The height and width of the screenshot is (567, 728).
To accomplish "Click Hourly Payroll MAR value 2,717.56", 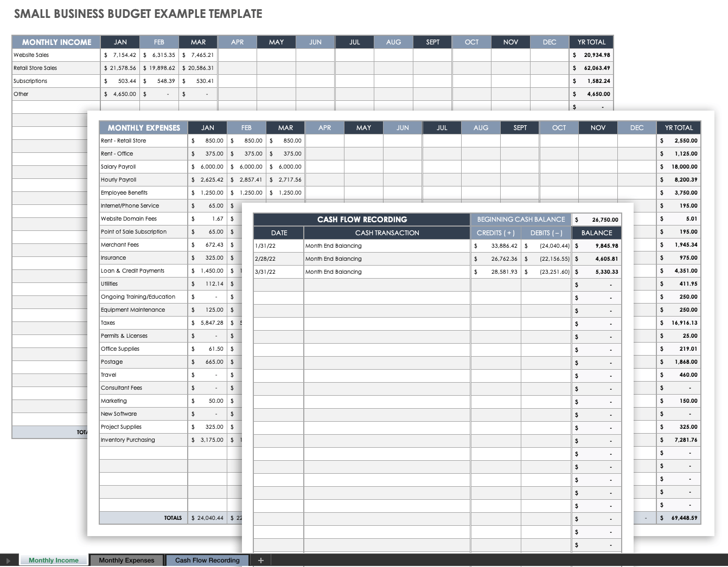I will tap(286, 179).
